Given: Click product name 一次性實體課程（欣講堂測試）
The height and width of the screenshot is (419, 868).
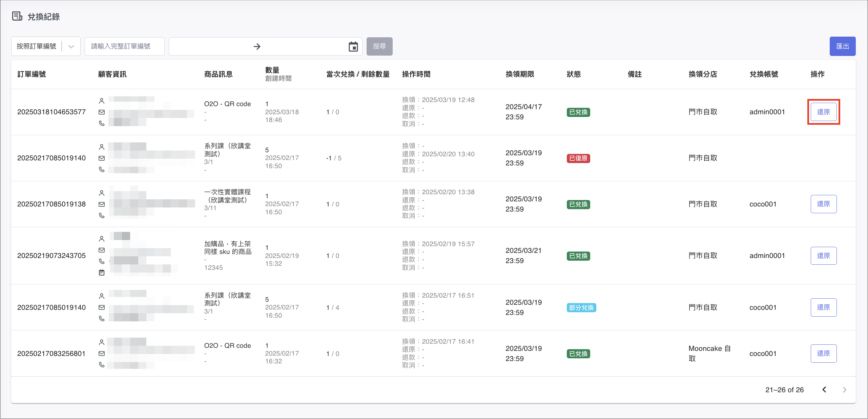Looking at the screenshot, I should click(x=227, y=196).
